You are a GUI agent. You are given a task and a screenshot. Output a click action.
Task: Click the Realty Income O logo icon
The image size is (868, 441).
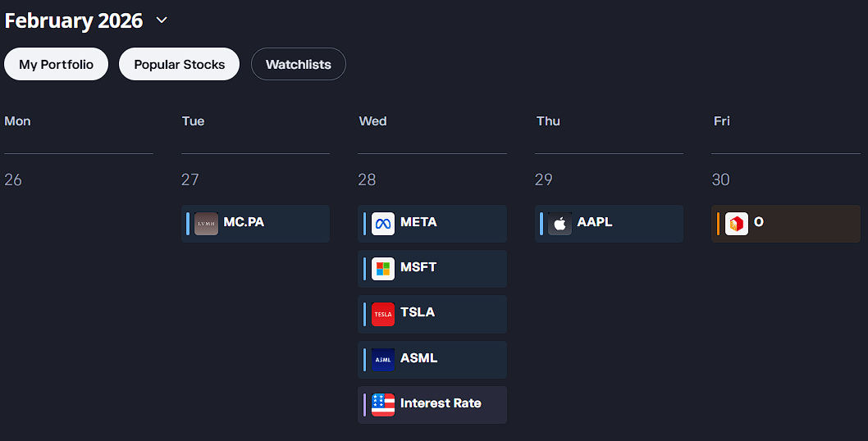pos(737,224)
